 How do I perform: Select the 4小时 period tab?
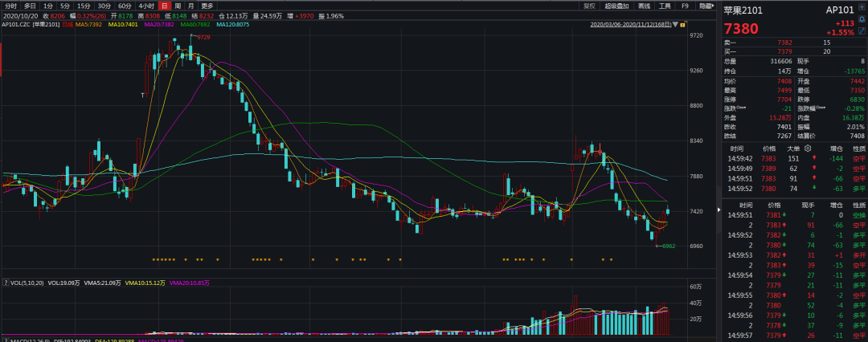tap(146, 6)
